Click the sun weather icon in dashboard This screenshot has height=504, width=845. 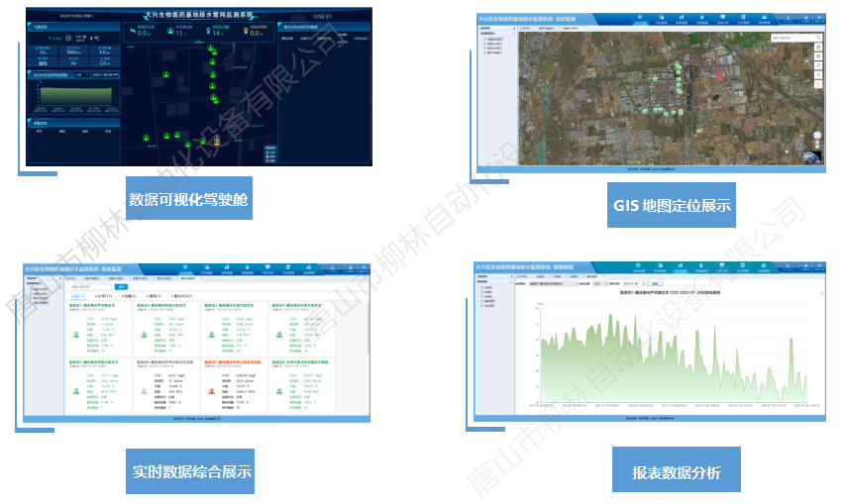pyautogui.click(x=68, y=37)
